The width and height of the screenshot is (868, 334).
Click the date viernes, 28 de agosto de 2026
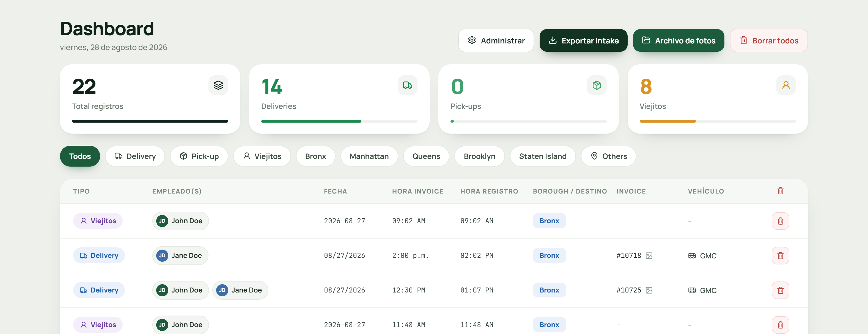[114, 47]
